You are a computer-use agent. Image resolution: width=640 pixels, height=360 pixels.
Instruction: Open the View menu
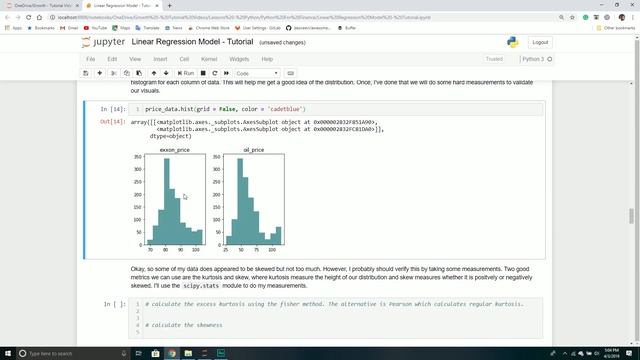click(x=135, y=59)
